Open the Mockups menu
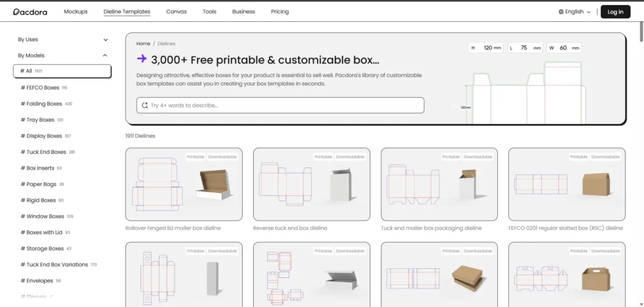Image resolution: width=644 pixels, height=307 pixels. click(x=75, y=12)
